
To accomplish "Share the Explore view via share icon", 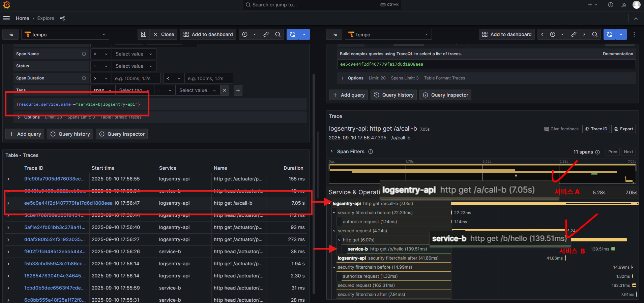I will tap(62, 18).
